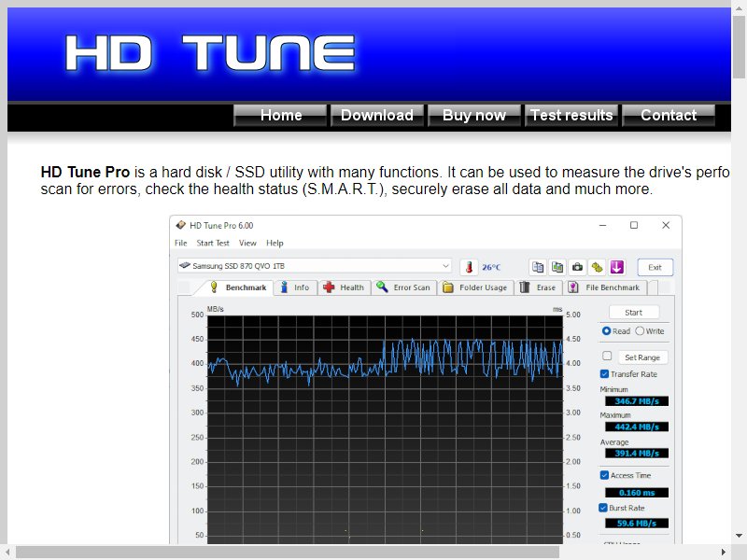Click the Set Range button
Viewport: 747px width, 560px height.
point(642,357)
